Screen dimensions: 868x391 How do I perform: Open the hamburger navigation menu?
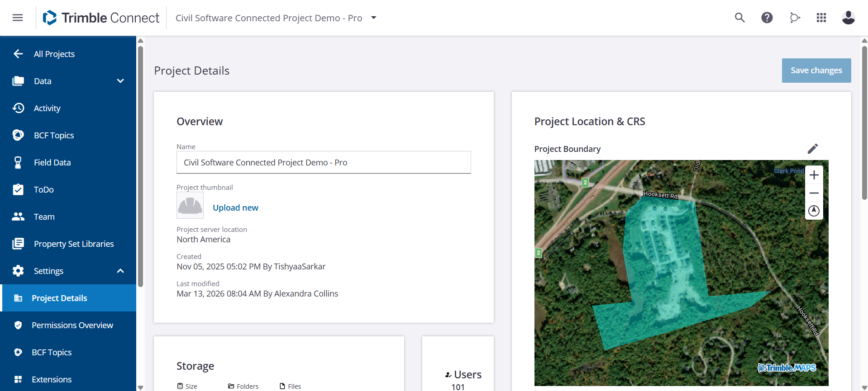[18, 18]
